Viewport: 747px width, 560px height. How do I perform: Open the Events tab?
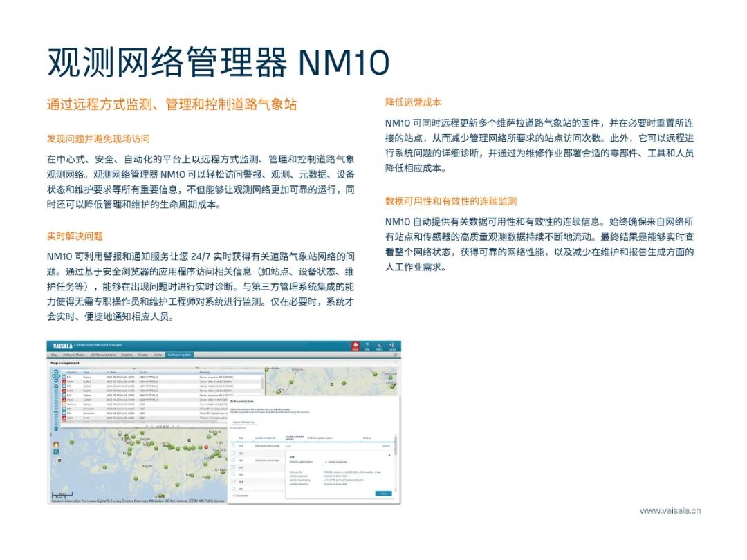point(143,355)
